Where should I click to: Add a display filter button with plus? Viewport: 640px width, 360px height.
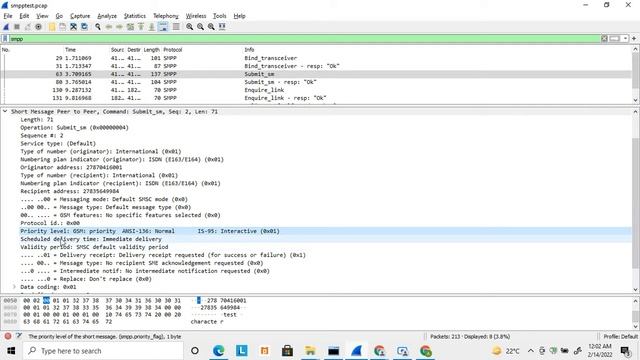[634, 38]
